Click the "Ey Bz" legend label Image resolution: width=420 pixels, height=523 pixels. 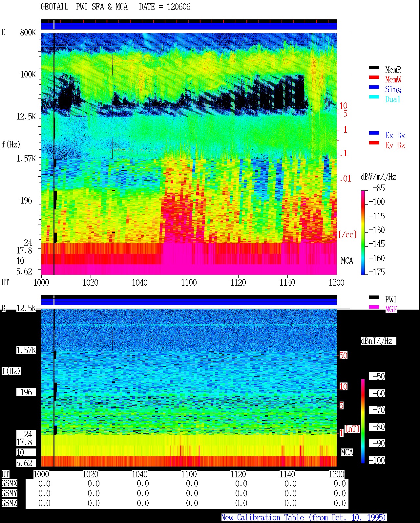395,145
